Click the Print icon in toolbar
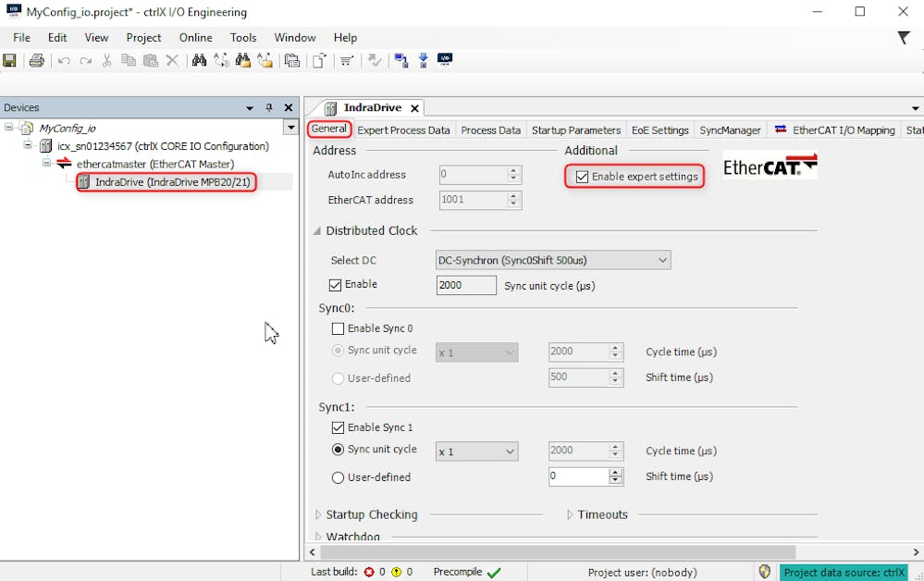 (37, 60)
